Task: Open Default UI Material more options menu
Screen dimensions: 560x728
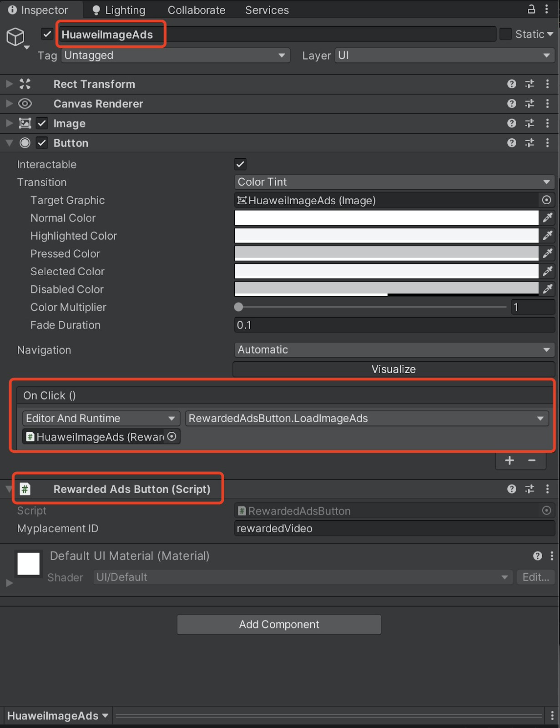Action: click(552, 556)
